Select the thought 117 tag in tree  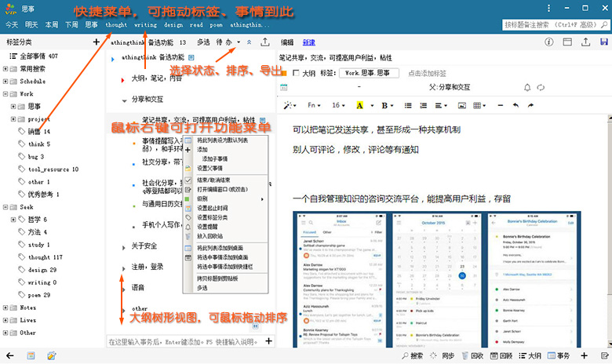[x=45, y=257]
